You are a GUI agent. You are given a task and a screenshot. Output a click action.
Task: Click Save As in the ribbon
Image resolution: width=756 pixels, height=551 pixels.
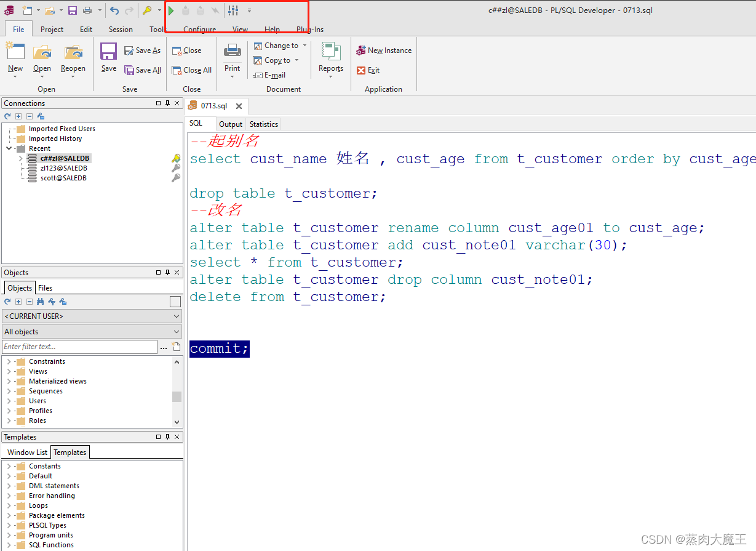(143, 50)
